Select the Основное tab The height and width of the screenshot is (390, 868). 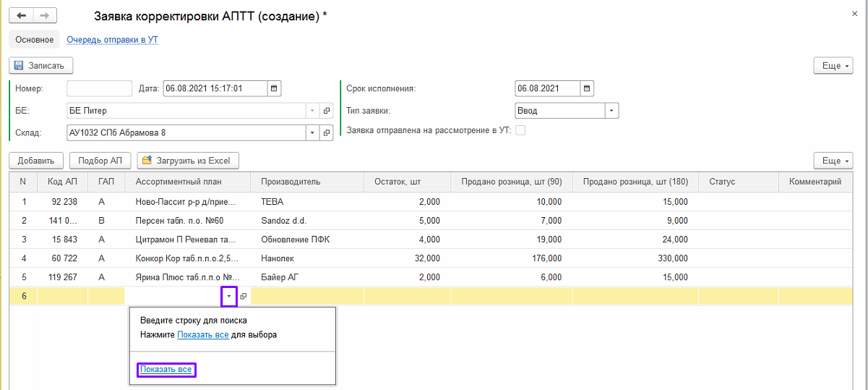click(x=35, y=40)
